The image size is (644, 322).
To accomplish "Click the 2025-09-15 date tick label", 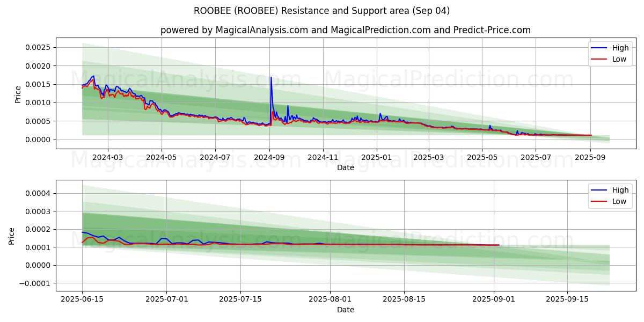I will pos(568,299).
